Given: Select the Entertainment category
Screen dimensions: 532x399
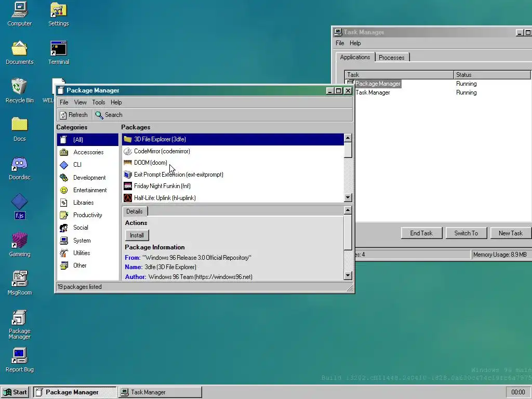Looking at the screenshot, I should 88,190.
